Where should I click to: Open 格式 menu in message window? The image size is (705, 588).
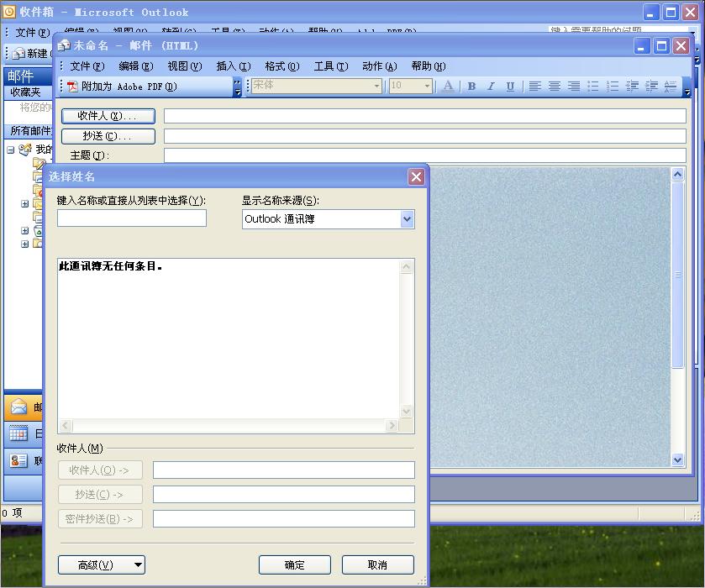coord(281,66)
